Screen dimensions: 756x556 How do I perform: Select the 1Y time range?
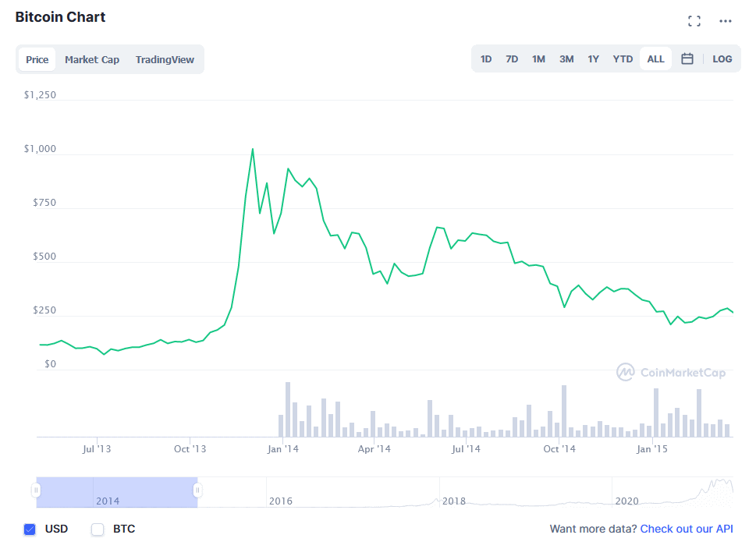coord(593,58)
